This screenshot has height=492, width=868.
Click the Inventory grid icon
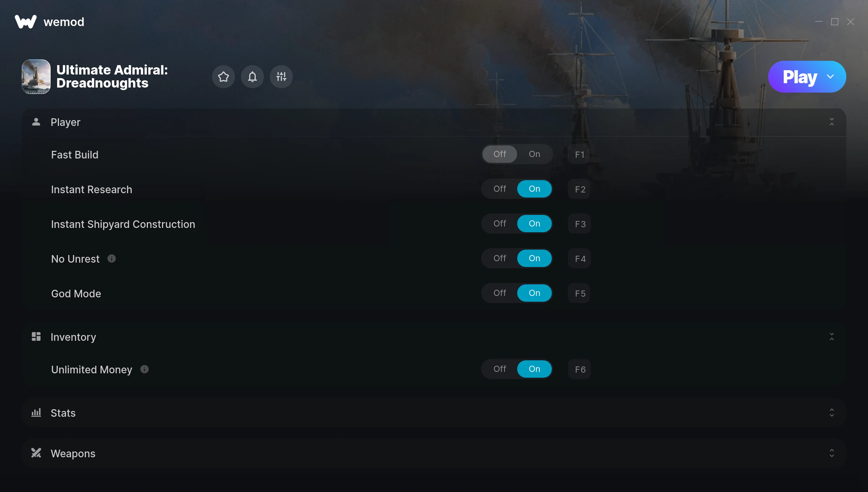(x=36, y=336)
